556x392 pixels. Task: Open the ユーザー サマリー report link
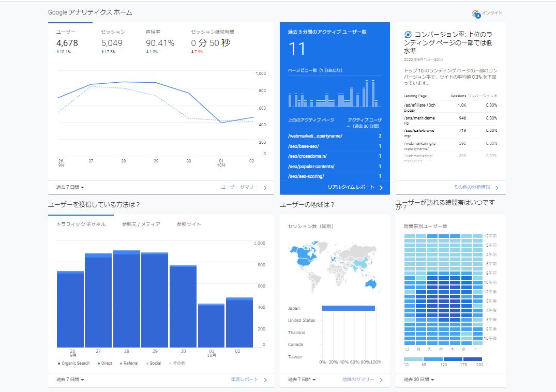pos(239,187)
